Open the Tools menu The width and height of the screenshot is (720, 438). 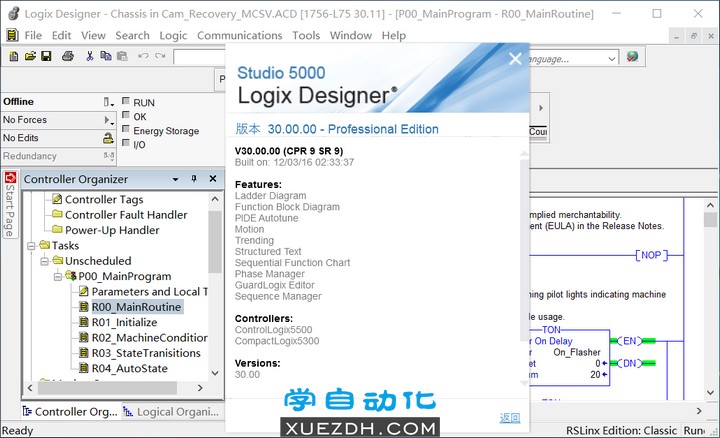[x=306, y=35]
